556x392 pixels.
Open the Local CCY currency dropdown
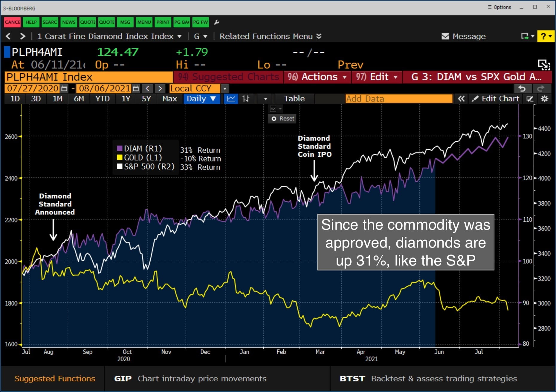225,89
